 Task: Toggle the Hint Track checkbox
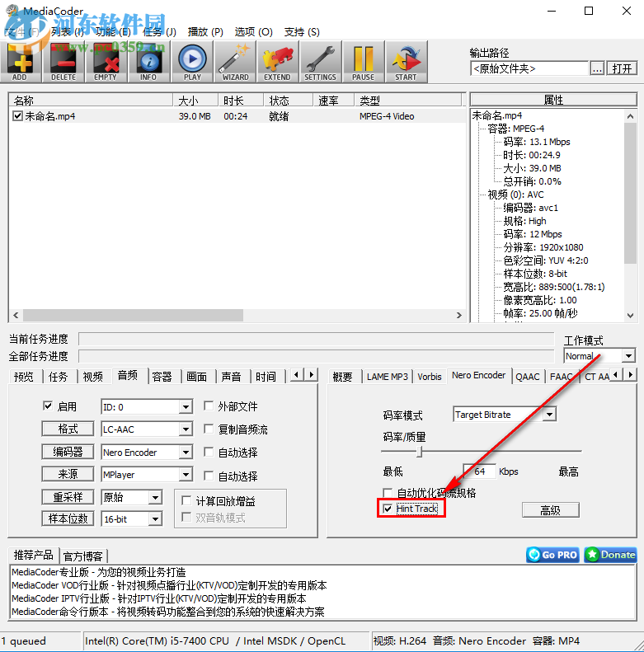tap(388, 509)
